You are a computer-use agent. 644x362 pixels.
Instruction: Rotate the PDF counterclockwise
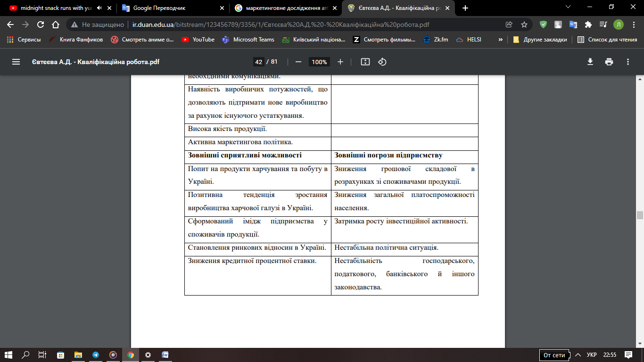click(x=382, y=62)
